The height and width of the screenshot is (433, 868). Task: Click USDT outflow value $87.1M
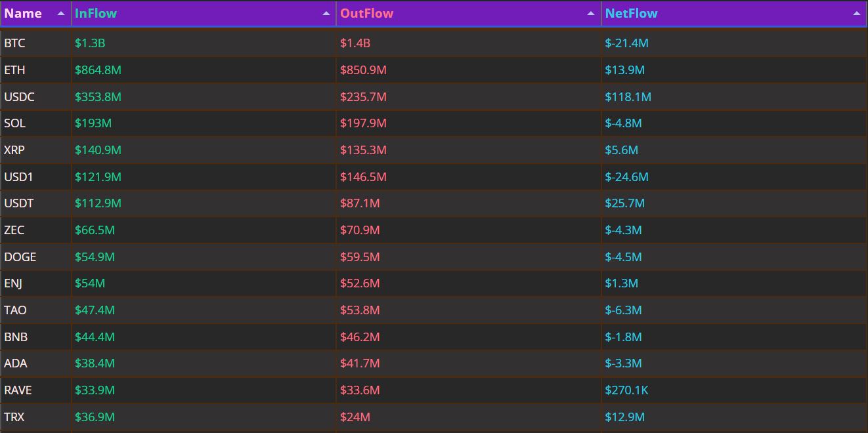pos(360,203)
